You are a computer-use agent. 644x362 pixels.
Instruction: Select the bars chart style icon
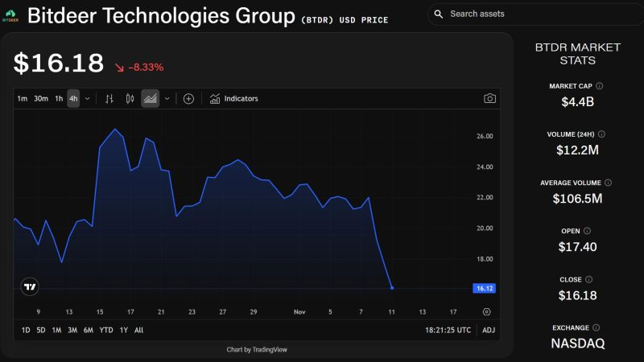tap(110, 99)
